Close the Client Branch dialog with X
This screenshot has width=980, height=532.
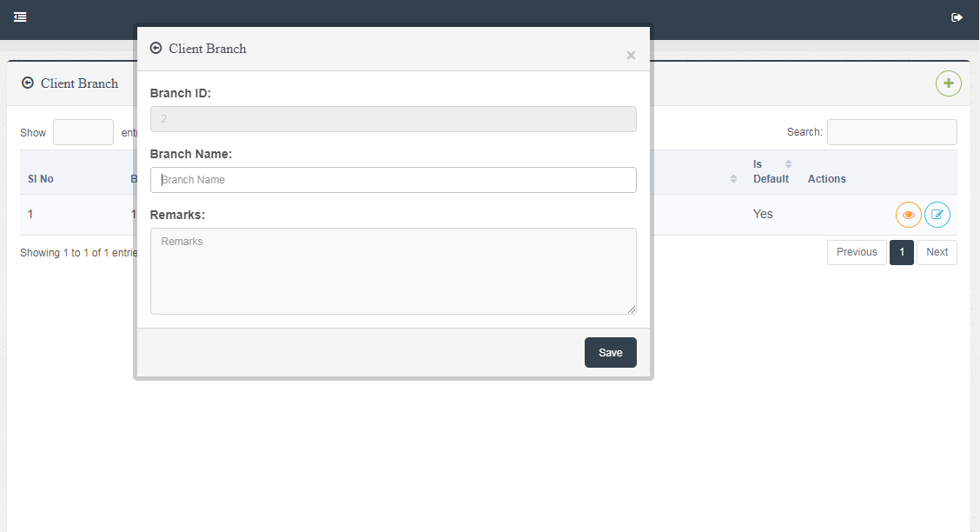(x=631, y=56)
